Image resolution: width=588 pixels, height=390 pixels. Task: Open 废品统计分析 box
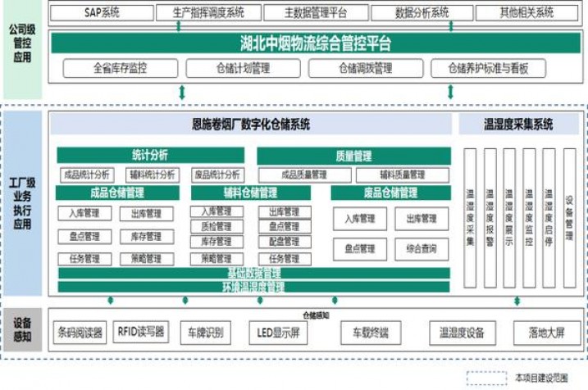[217, 175]
